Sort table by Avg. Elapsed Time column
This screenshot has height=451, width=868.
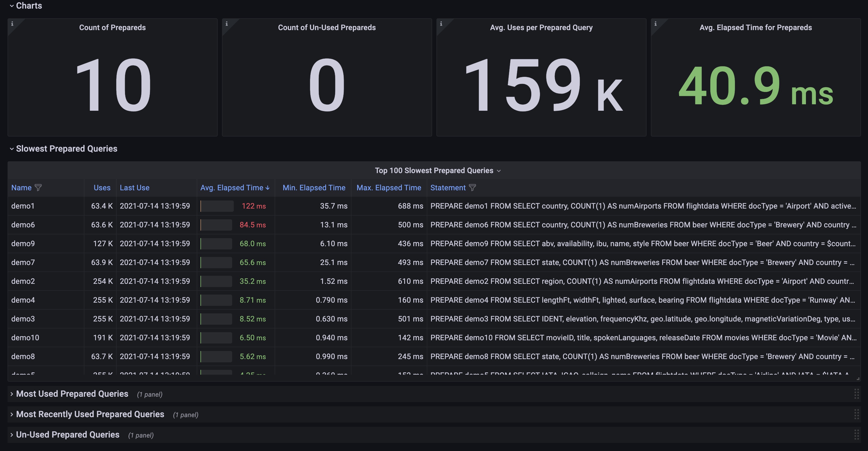coord(232,188)
